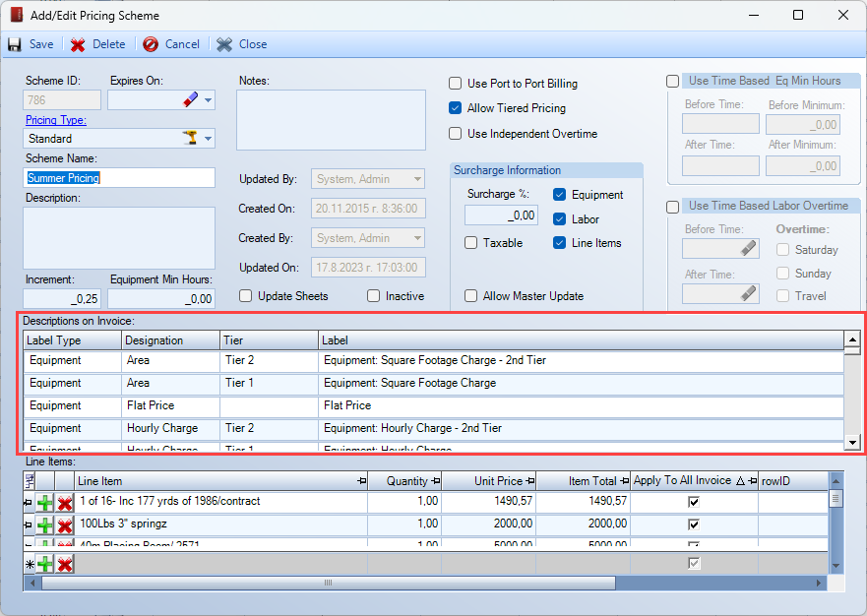Click the down arrow of the Line Items vertical scrollbar
This screenshot has width=867, height=616.
coord(836,566)
